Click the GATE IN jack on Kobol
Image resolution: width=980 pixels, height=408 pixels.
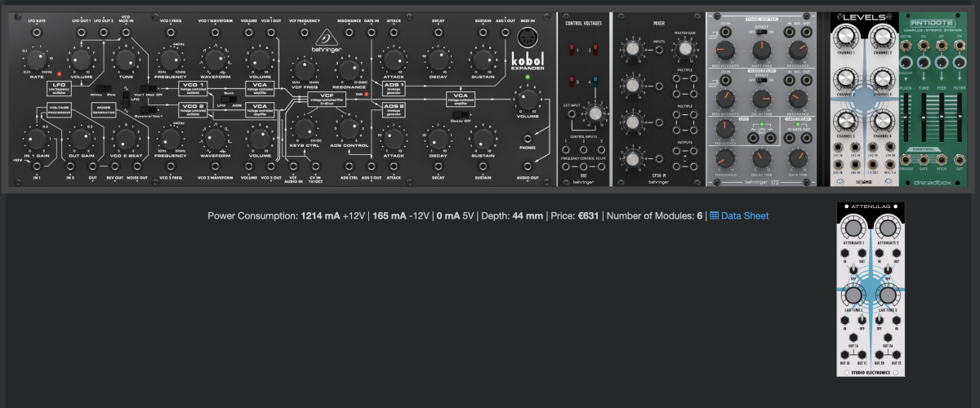point(372,32)
